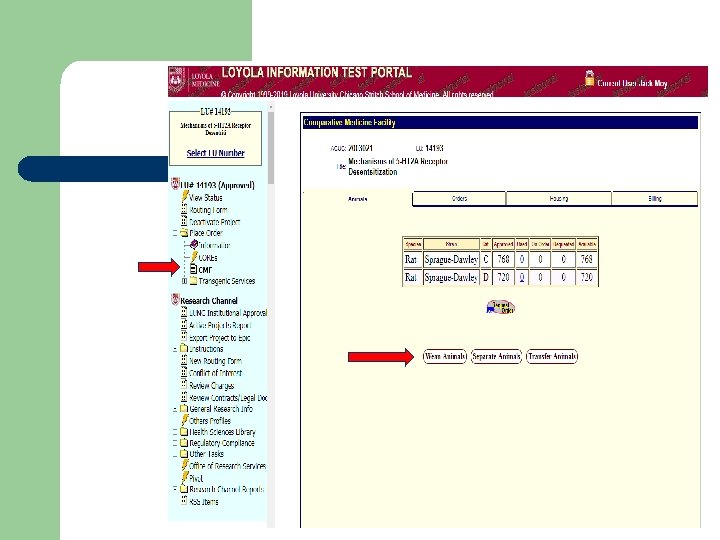720x540 pixels.
Task: Click the Research Channel Reports folder icon
Action: [x=184, y=489]
